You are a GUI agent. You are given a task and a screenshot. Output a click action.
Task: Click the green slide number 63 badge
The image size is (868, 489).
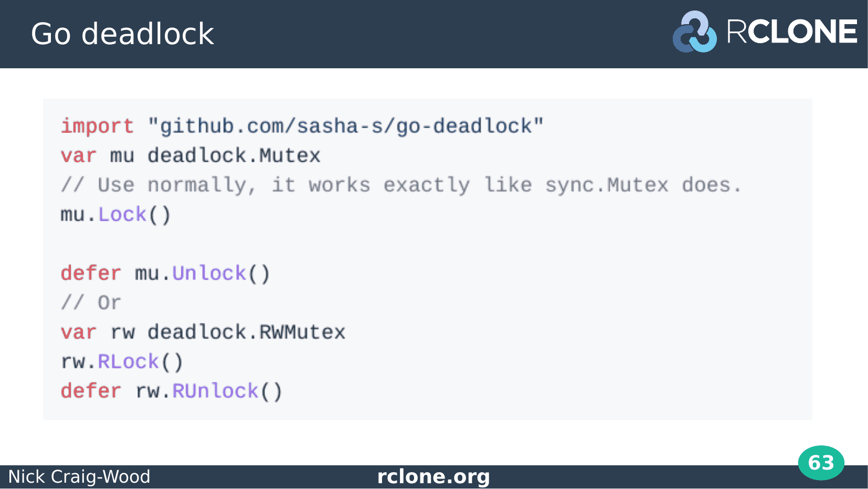tap(821, 463)
